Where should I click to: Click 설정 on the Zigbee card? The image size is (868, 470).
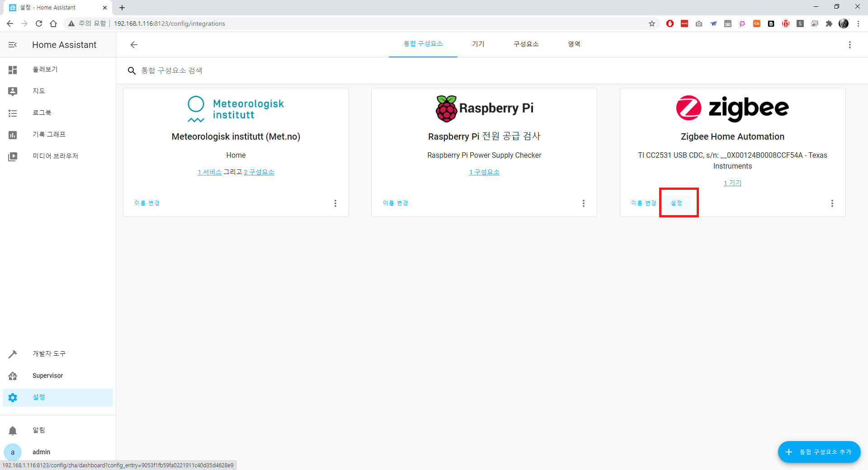(x=676, y=203)
